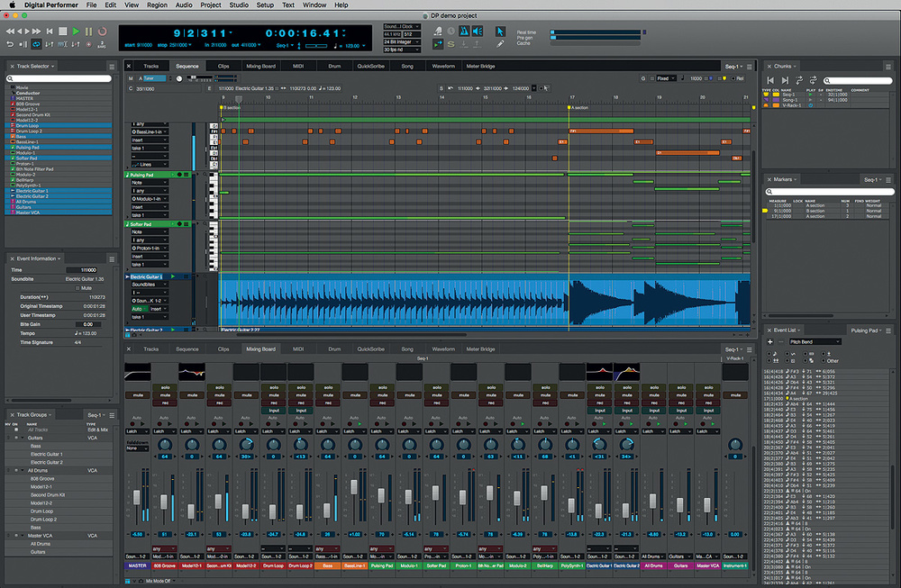Select the Drum tab in lower editor
Screen dimensions: 901x588
334,349
